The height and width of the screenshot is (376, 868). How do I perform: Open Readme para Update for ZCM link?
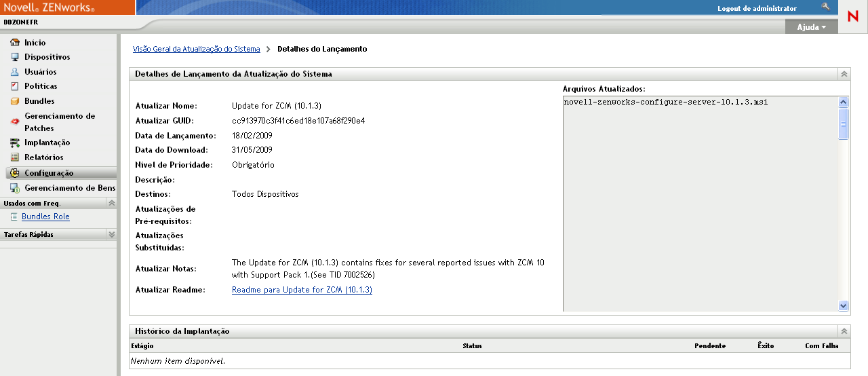302,290
